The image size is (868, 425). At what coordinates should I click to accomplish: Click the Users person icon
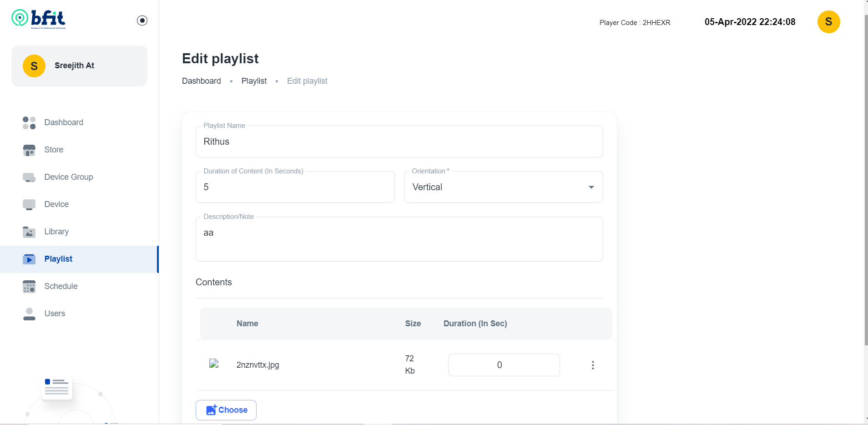[29, 314]
